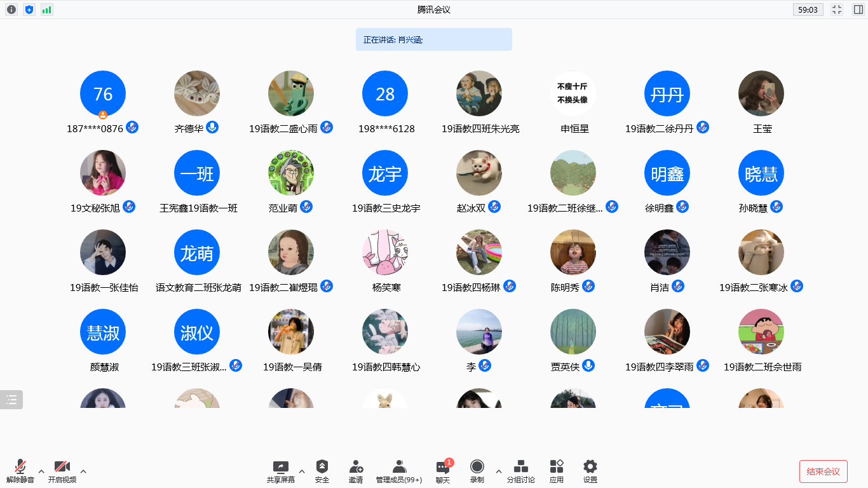Open the Apps (应用) panel
This screenshot has height=488, width=868.
[557, 471]
